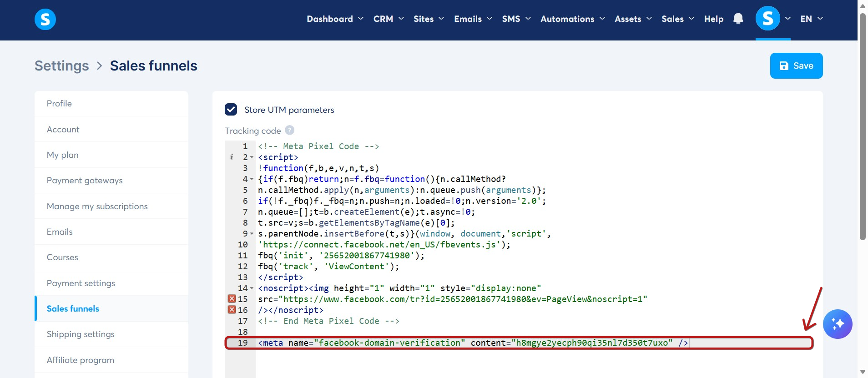Click the info marker on line 2
Image resolution: width=868 pixels, height=378 pixels.
click(232, 157)
